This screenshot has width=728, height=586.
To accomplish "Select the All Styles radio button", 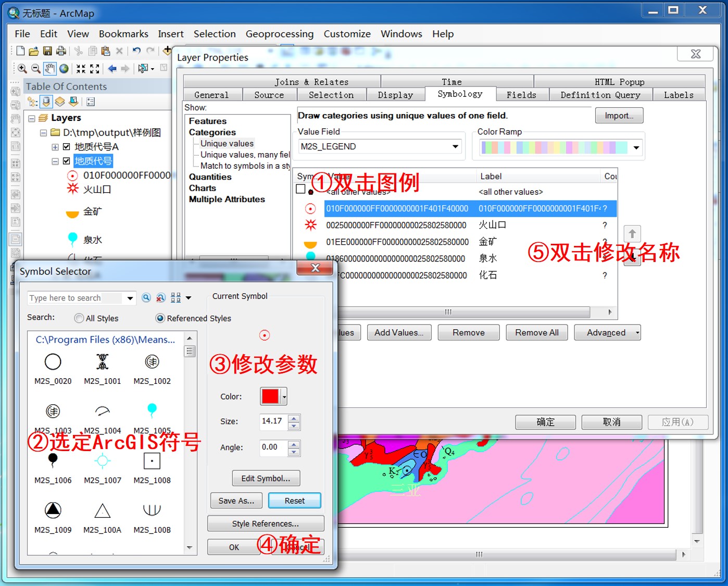I will pos(79,318).
